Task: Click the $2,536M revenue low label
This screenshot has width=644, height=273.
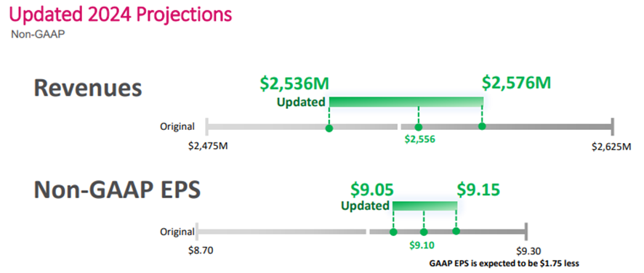Action: [x=294, y=83]
